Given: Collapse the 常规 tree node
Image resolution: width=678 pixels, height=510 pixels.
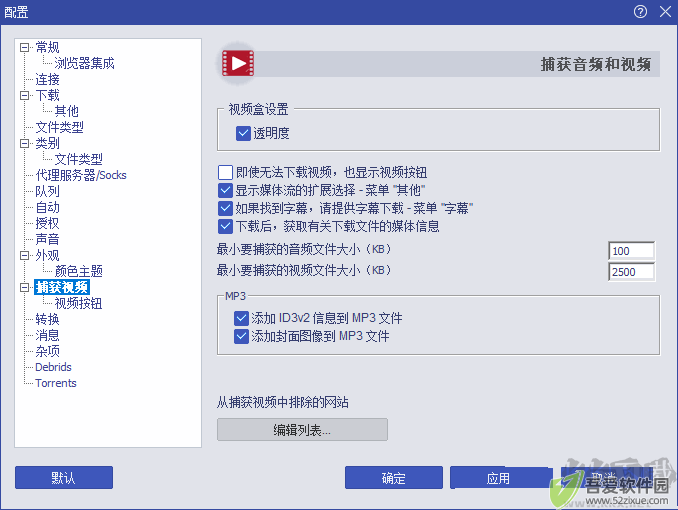Looking at the screenshot, I should coord(25,47).
